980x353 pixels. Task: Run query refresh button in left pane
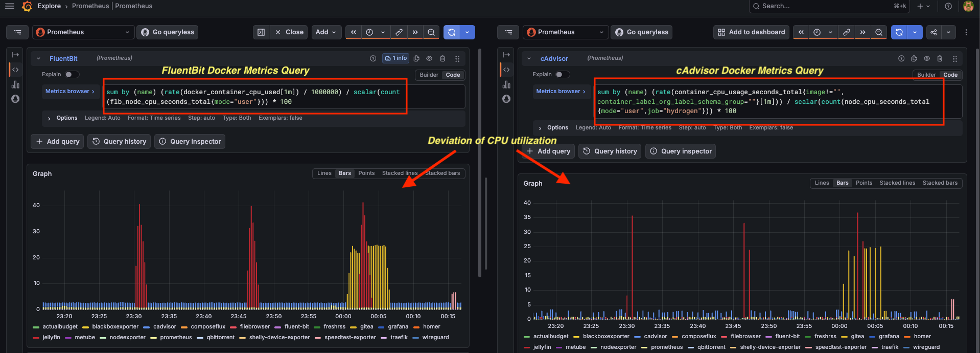452,32
